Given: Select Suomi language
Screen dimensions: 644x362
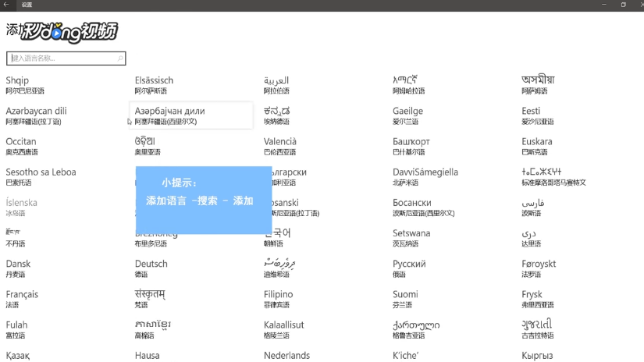Looking at the screenshot, I should tap(405, 300).
